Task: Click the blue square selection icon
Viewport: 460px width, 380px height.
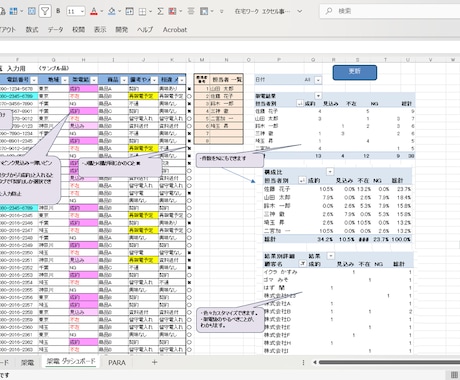Action: 32,11
